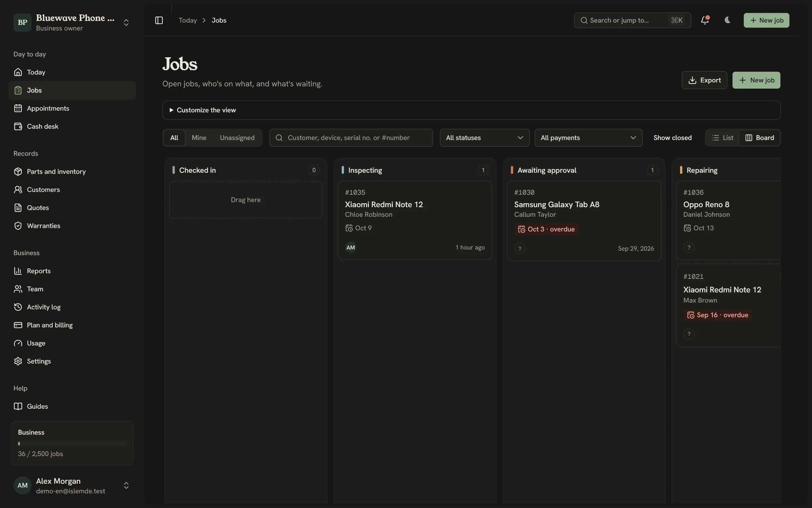Click the Settings gear icon
812x508 pixels.
coord(18,361)
